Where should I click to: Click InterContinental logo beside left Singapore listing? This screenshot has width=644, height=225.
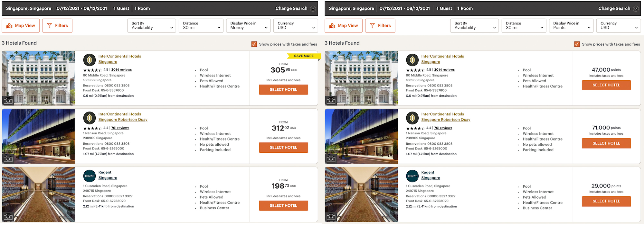coord(90,60)
